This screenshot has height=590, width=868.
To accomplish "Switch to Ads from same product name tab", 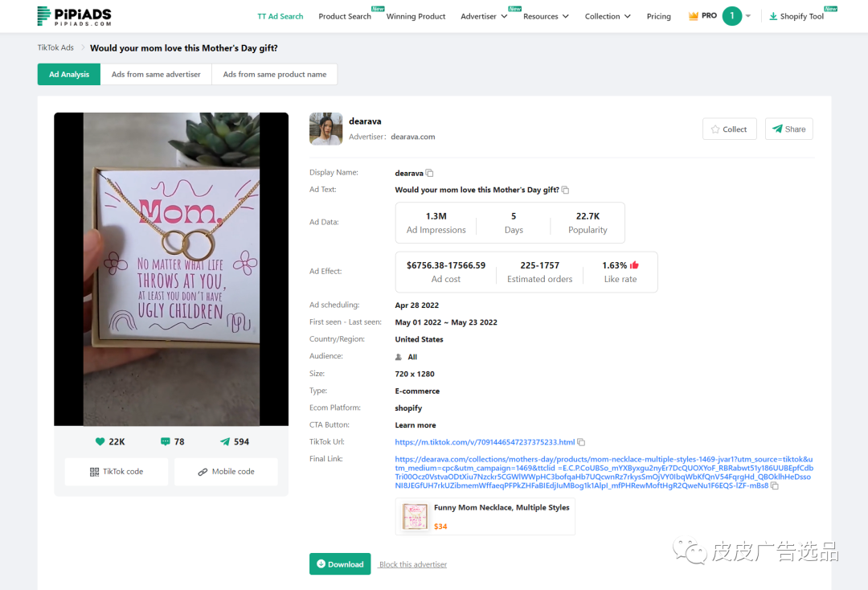I will [x=275, y=74].
